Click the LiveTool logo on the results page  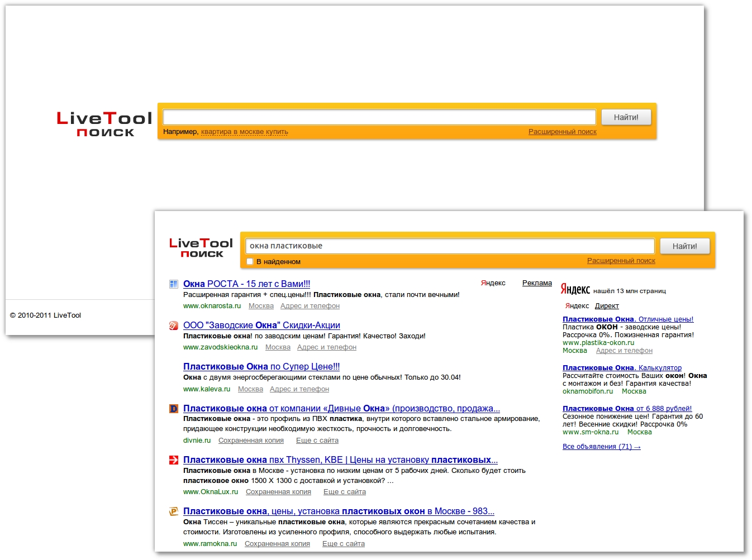(x=201, y=248)
